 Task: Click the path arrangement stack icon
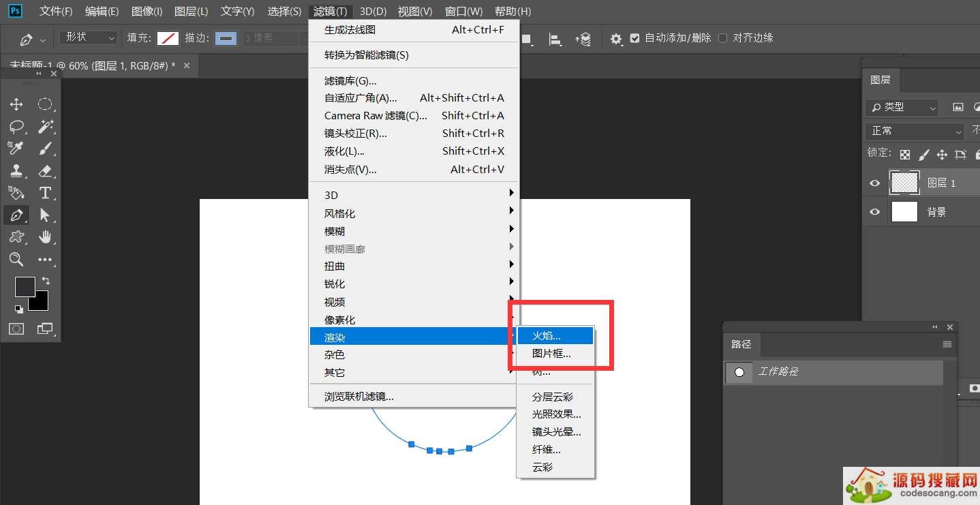tap(583, 40)
